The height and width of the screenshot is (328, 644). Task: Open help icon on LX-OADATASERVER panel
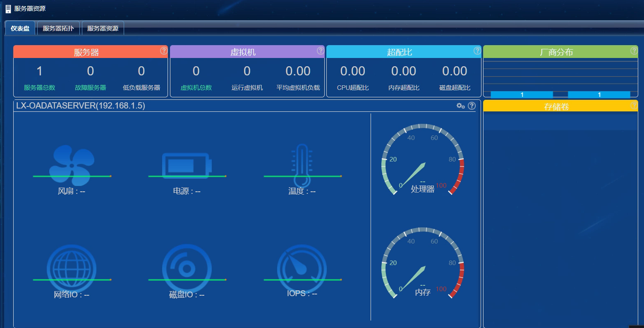[472, 106]
